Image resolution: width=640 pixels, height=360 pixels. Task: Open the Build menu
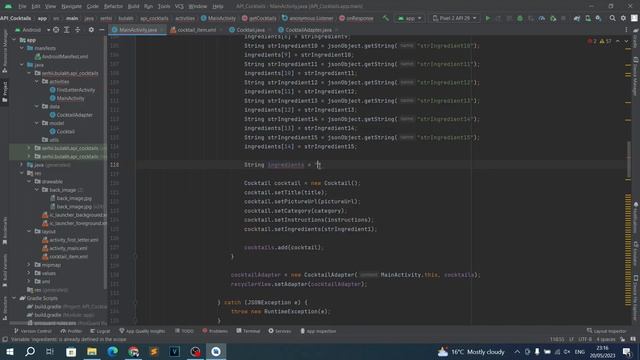[x=133, y=6]
